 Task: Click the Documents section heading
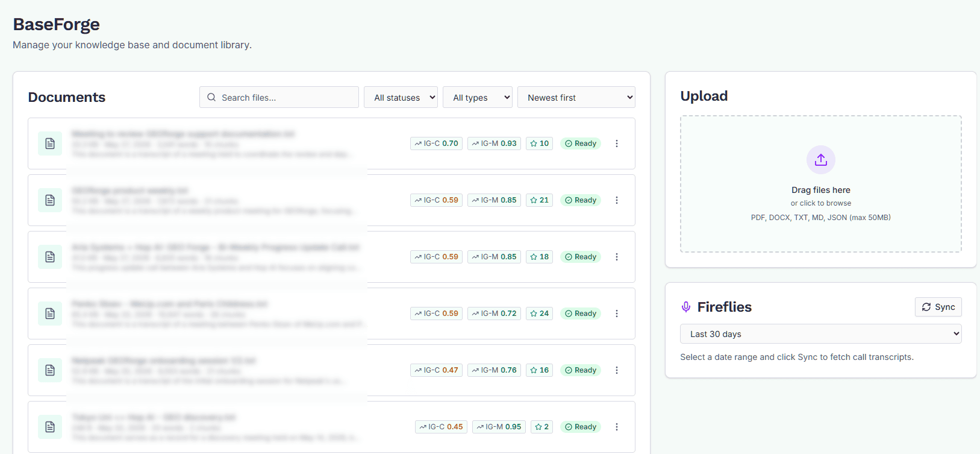click(x=66, y=97)
